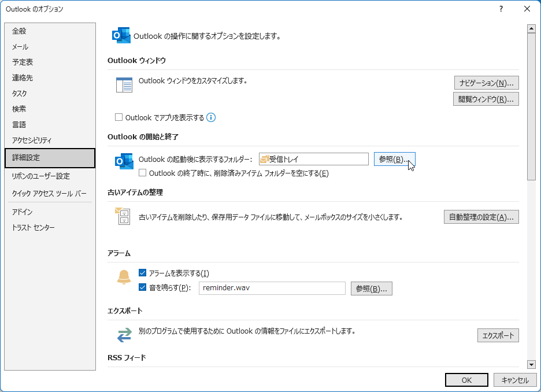Click the export arrows icon

pyautogui.click(x=124, y=335)
